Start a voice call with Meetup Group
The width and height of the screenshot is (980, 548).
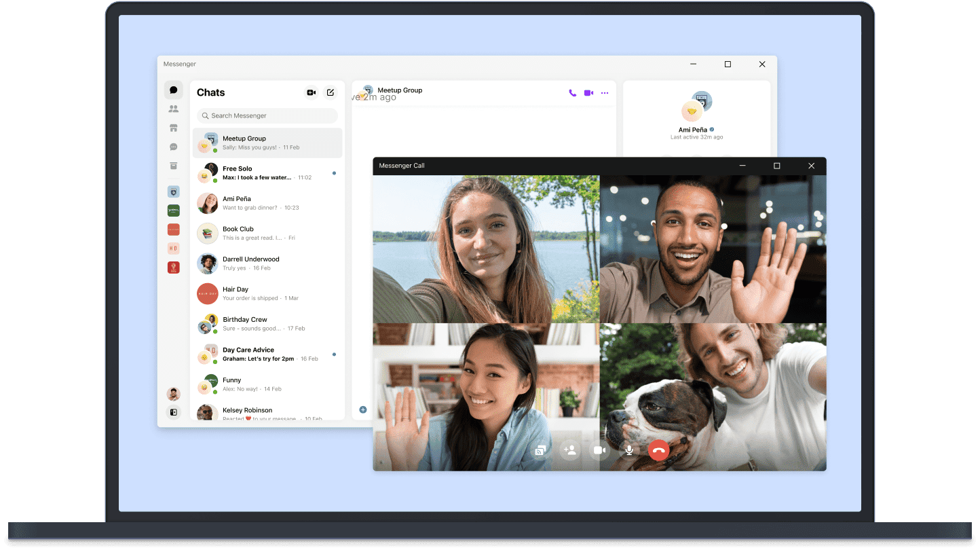coord(572,93)
